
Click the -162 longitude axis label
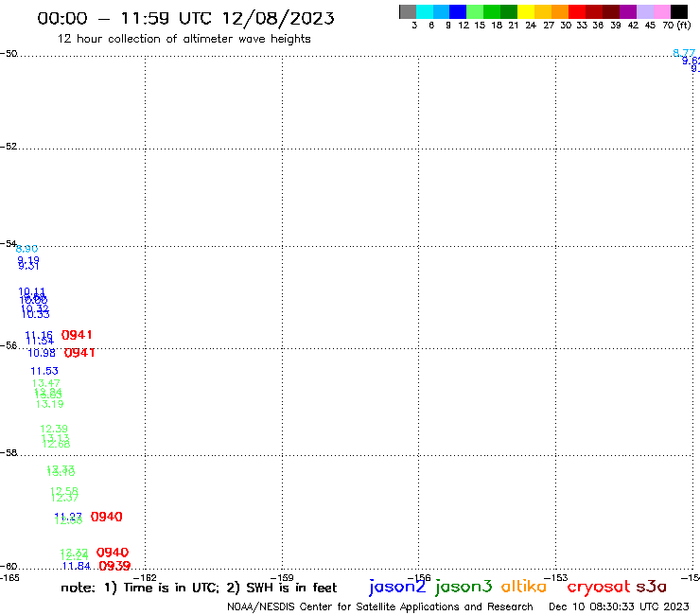tap(145, 577)
